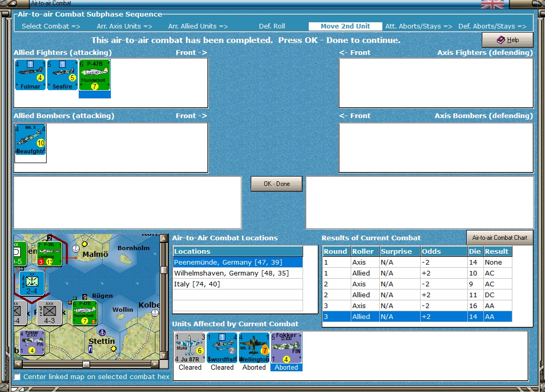Image resolution: width=545 pixels, height=392 pixels.
Task: Click the map vertical scrollbar up arrow
Action: (164, 238)
